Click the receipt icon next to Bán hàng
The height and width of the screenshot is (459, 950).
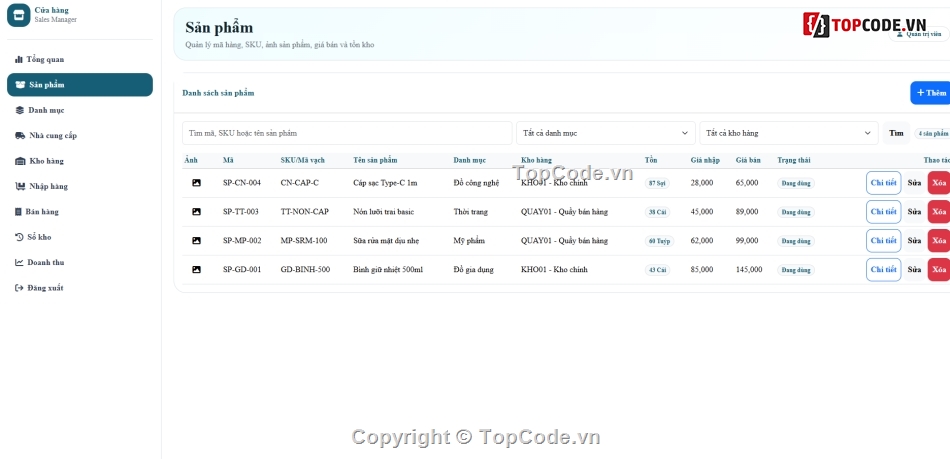[x=18, y=212]
